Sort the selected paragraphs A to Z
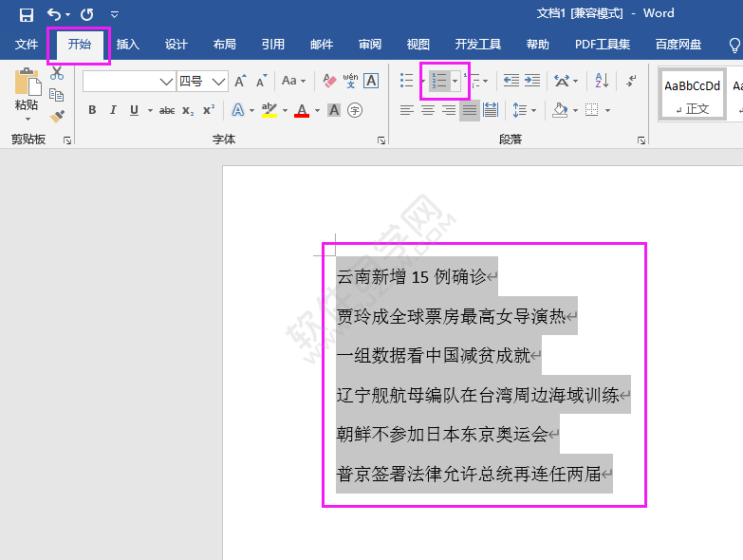The image size is (743, 560). coord(602,81)
